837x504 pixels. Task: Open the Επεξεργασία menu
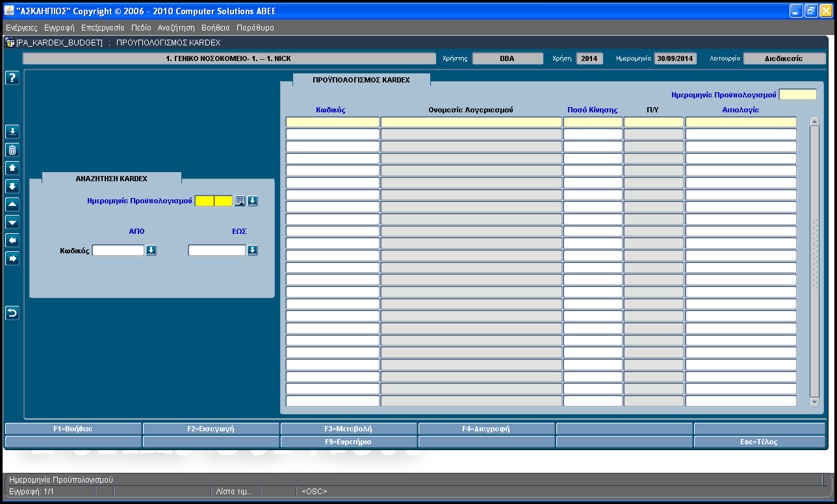click(103, 28)
